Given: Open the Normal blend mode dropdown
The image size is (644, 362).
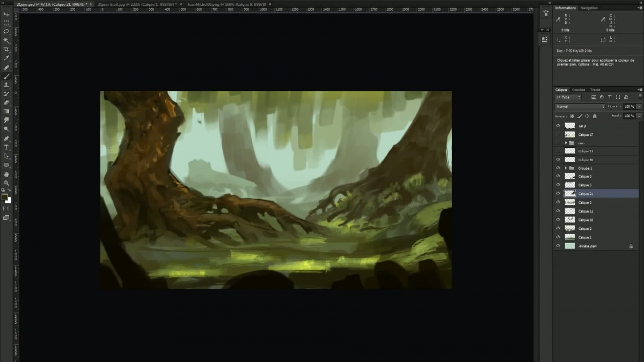Looking at the screenshot, I should click(580, 106).
